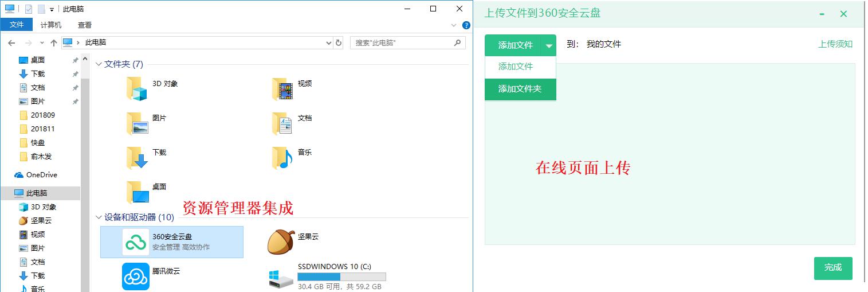
Task: Click the refresh button next to address bar
Action: [339, 42]
